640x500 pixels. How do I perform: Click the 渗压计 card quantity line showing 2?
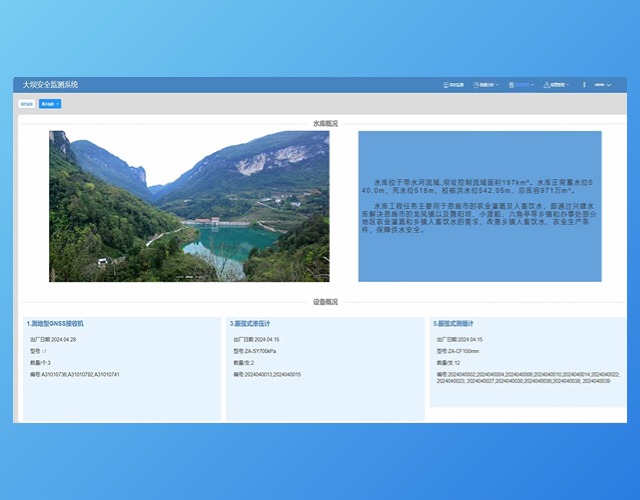[x=244, y=363]
